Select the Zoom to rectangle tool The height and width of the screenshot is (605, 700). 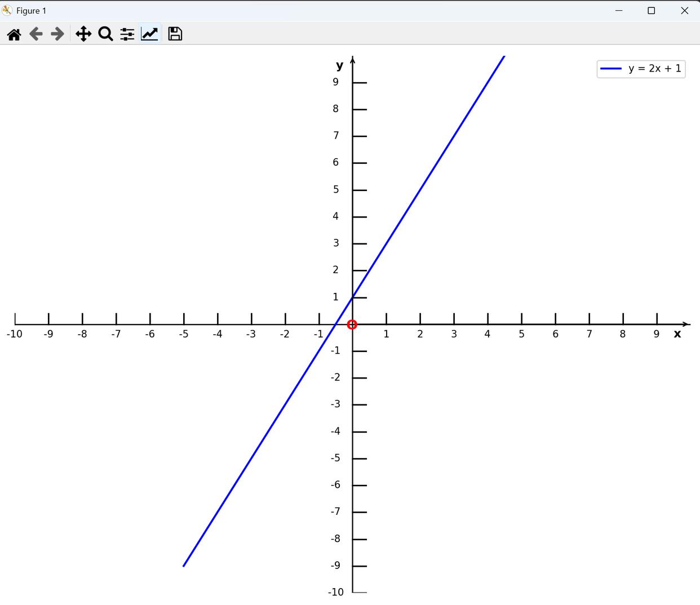tap(105, 34)
